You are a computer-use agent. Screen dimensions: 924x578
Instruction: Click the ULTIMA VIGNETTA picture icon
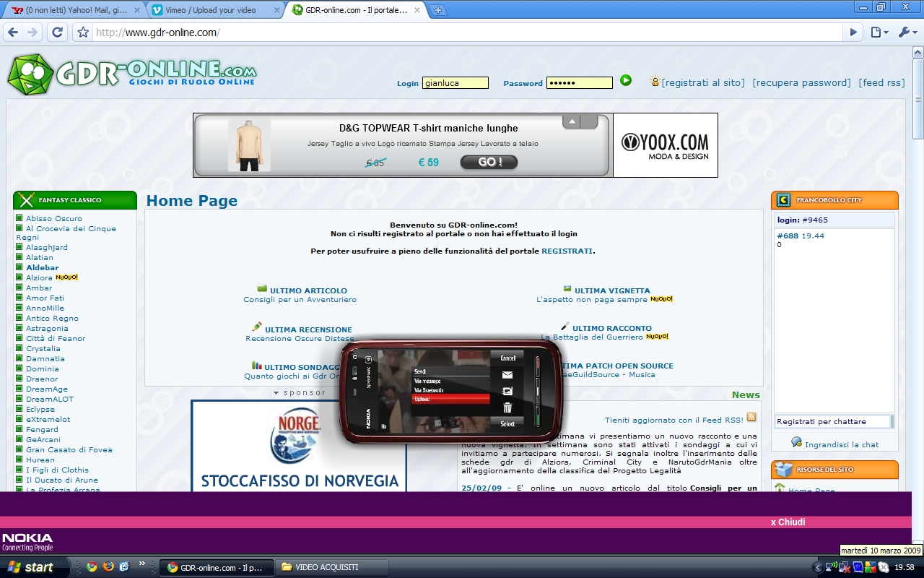[x=567, y=288]
